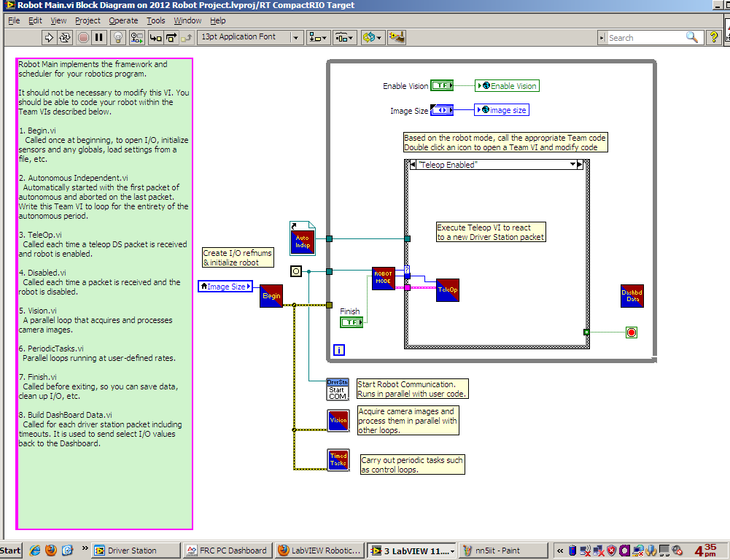Select the Timed Tasks VI icon

pyautogui.click(x=338, y=460)
